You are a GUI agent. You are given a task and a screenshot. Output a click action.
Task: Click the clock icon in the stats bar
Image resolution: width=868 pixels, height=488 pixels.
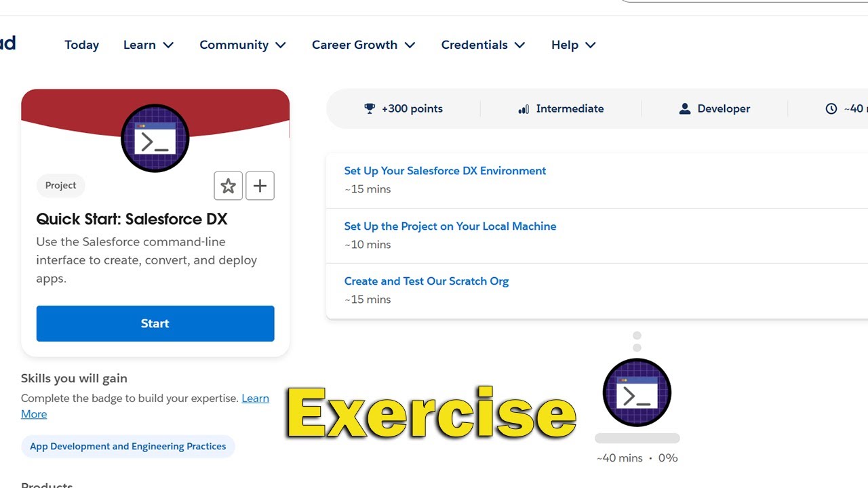coord(831,108)
